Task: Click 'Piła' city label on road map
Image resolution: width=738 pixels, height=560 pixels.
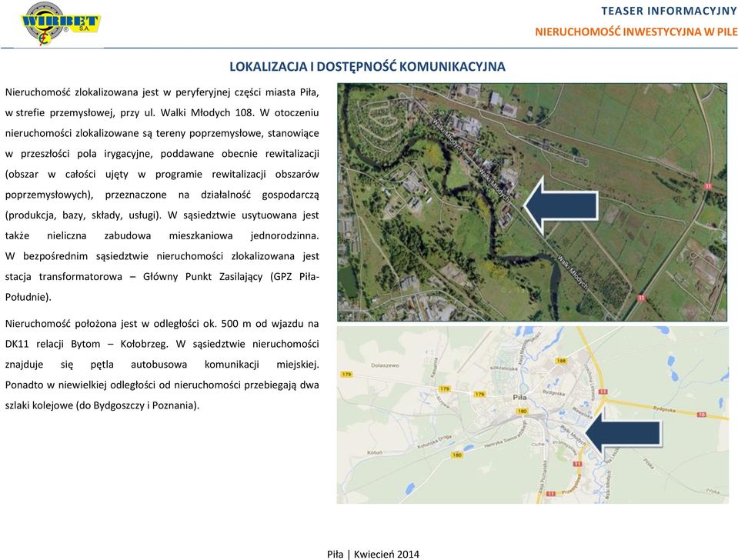Action: click(x=519, y=398)
